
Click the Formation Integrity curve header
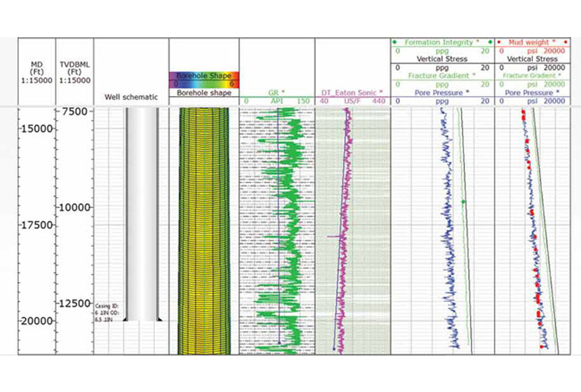click(443, 43)
